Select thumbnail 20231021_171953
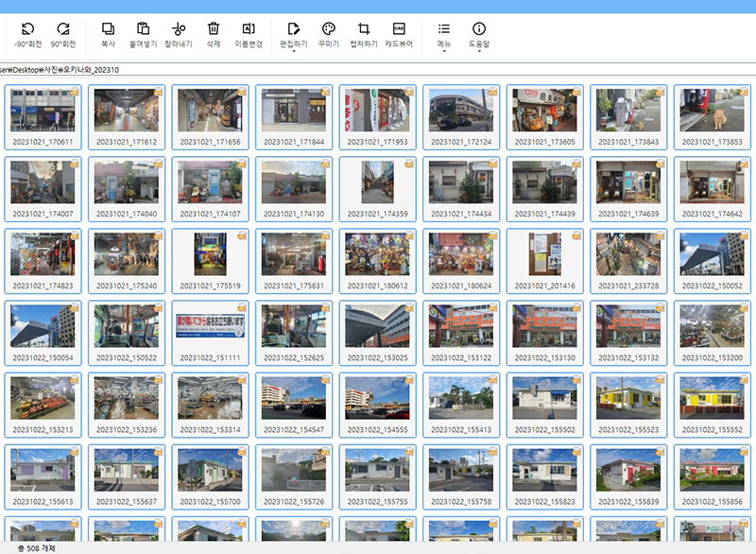 [377, 117]
